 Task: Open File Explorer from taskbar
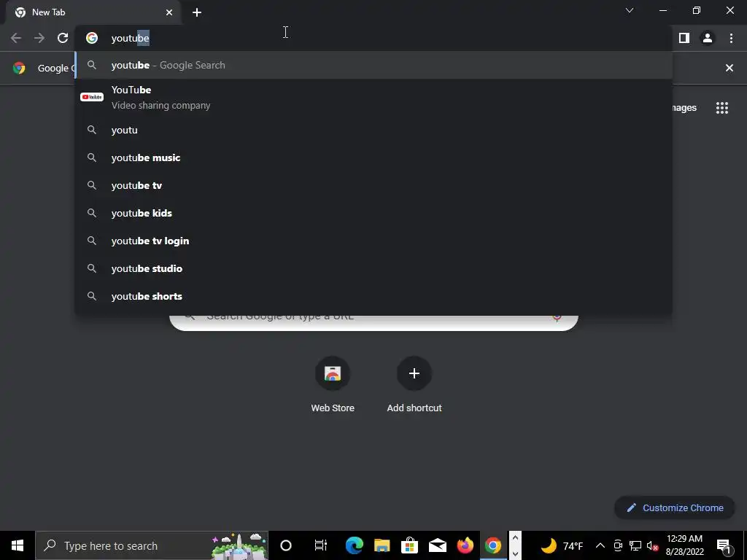pyautogui.click(x=382, y=545)
